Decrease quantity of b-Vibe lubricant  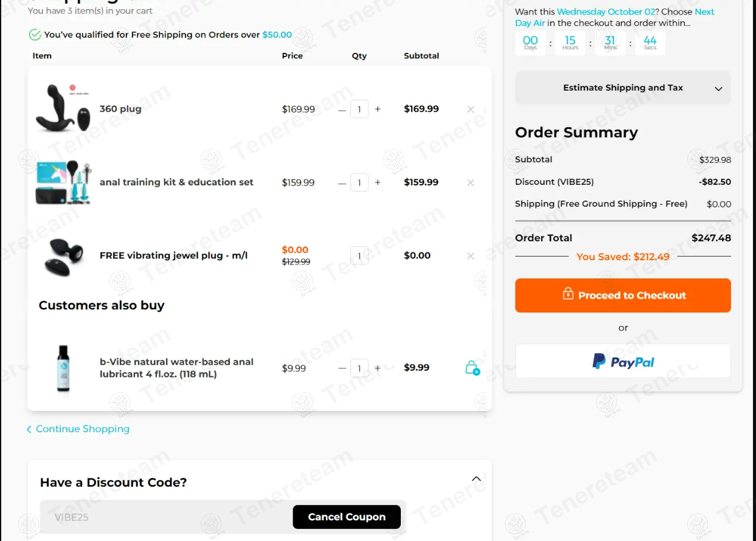click(x=342, y=368)
